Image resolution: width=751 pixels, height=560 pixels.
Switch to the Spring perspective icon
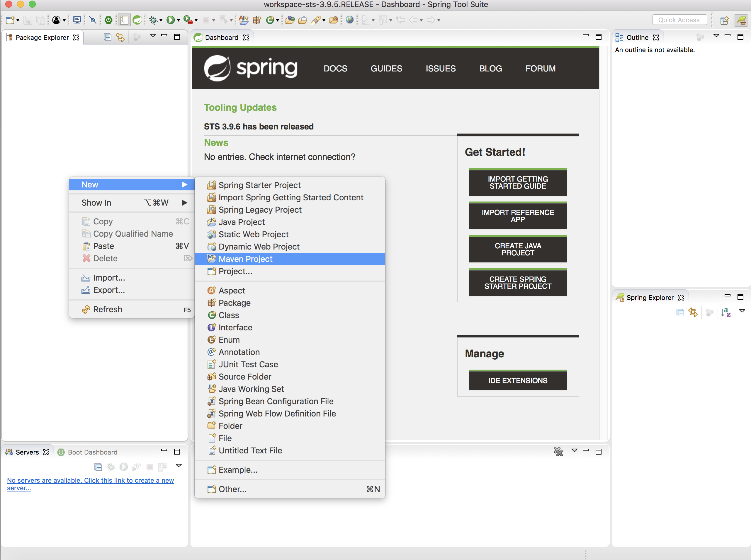pyautogui.click(x=741, y=20)
